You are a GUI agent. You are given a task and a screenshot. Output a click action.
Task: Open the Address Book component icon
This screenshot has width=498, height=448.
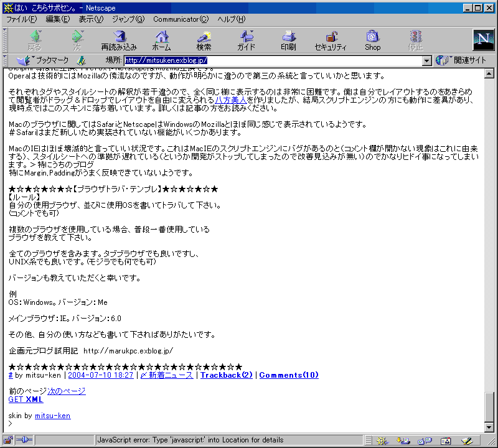pos(446,441)
